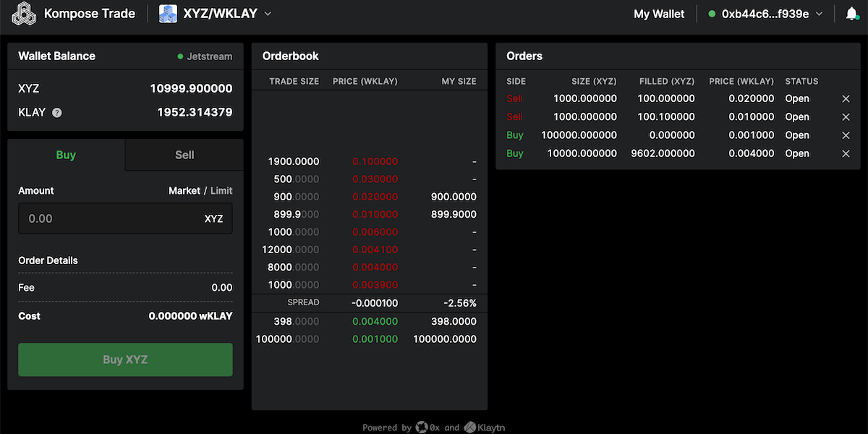Select orderbook ask price 0.003900
The image size is (868, 434).
tap(375, 285)
